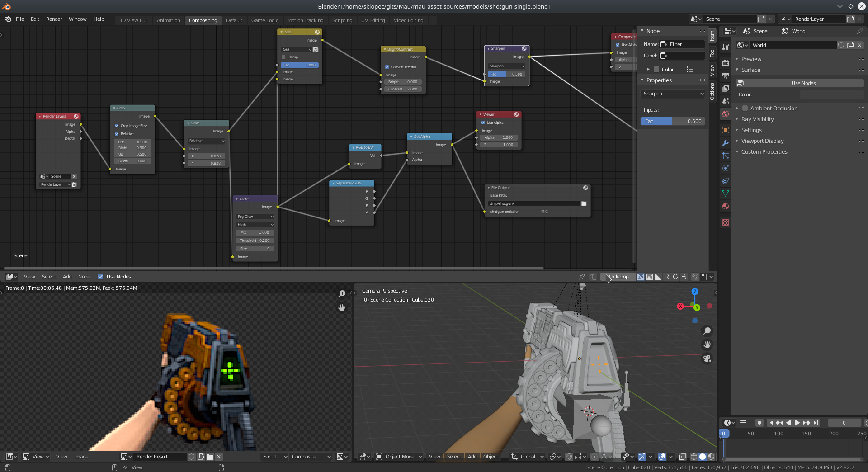Image resolution: width=868 pixels, height=472 pixels.
Task: Show only the Green backdrop channel
Action: (675, 277)
